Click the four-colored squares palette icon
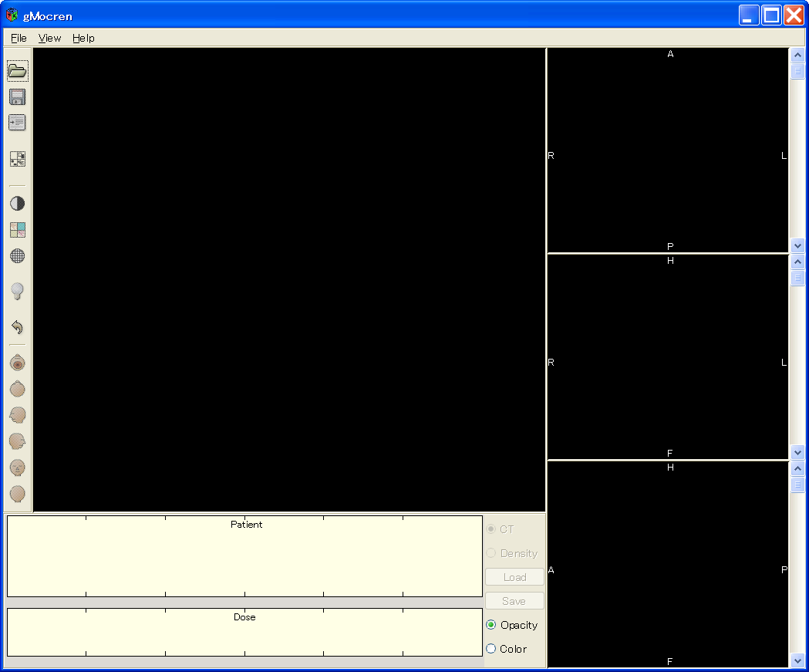The width and height of the screenshot is (809, 672). pyautogui.click(x=17, y=230)
